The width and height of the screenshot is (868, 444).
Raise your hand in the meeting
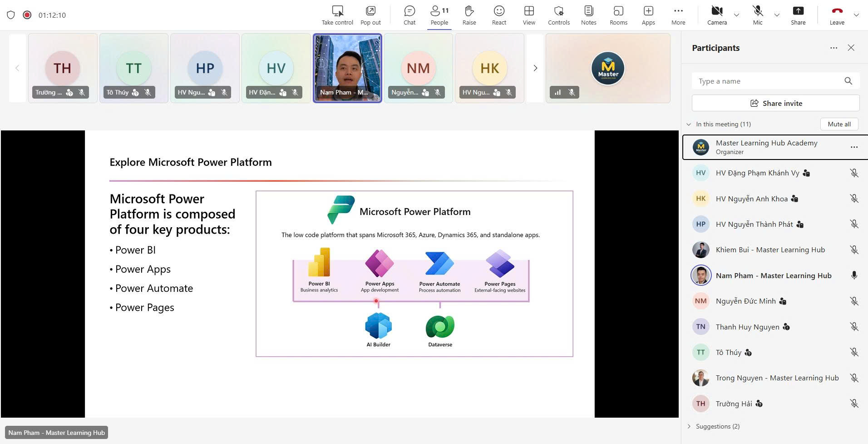pyautogui.click(x=469, y=15)
